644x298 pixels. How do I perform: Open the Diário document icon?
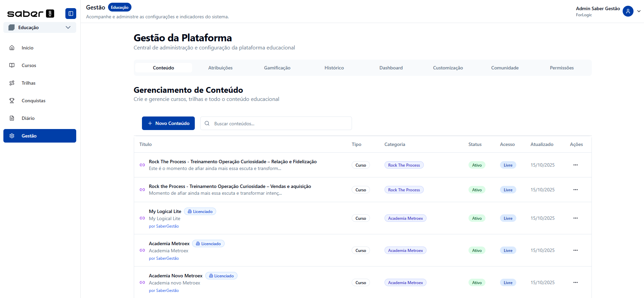(12, 118)
